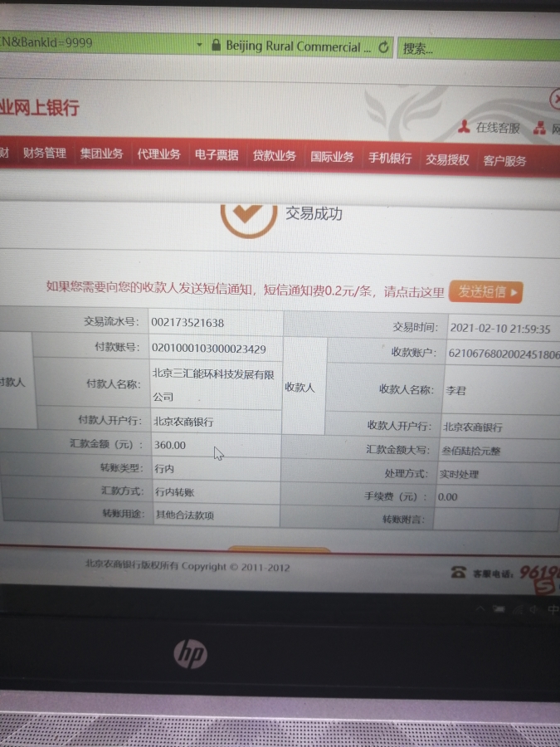560x747 pixels.
Task: Click the browser refresh icon
Action: (x=384, y=47)
